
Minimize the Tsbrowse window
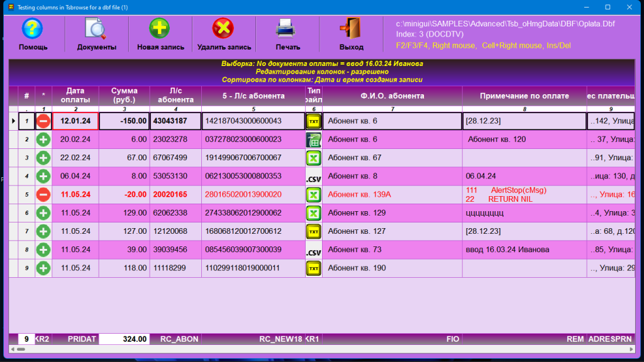tap(587, 7)
